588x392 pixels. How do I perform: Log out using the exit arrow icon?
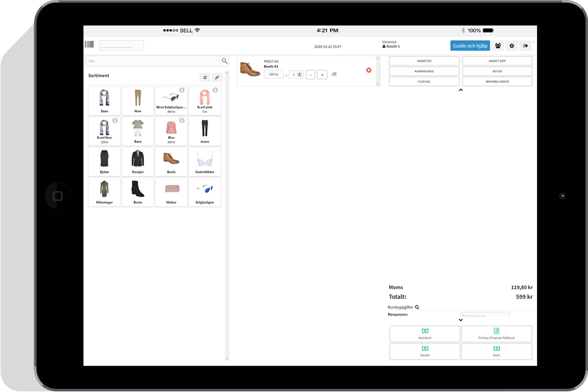(526, 46)
